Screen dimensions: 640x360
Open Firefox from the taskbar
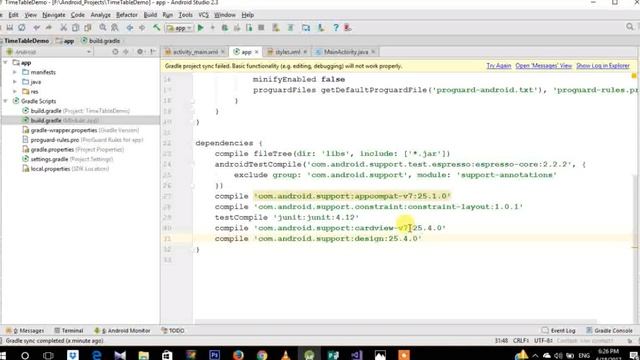pos(238,355)
